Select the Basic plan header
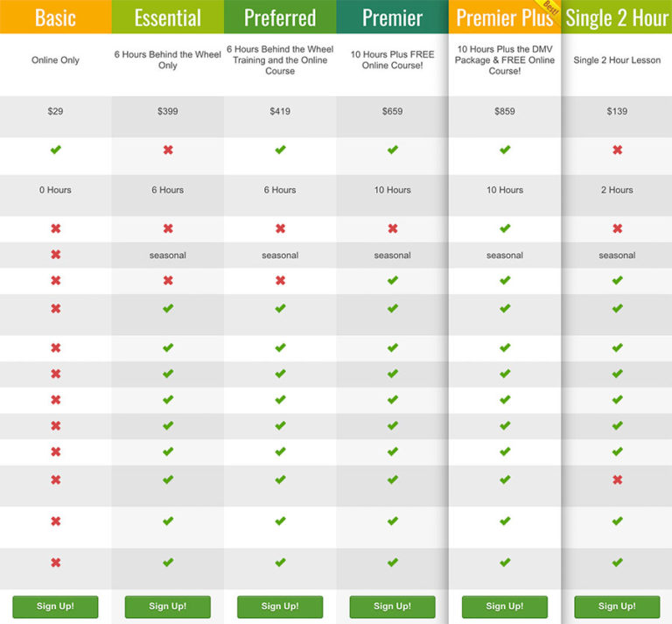Image resolution: width=672 pixels, height=624 pixels. (x=55, y=18)
